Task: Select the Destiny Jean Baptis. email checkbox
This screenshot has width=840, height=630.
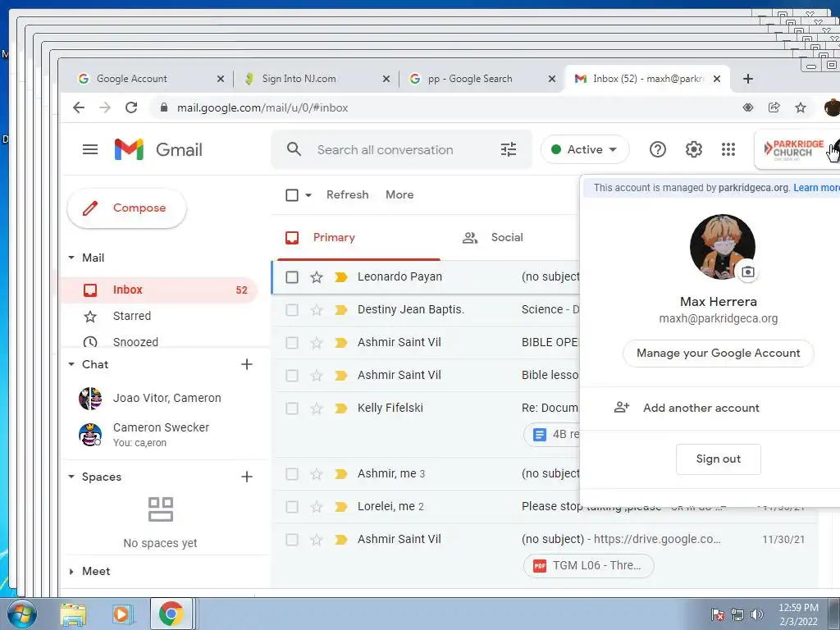Action: coord(292,309)
